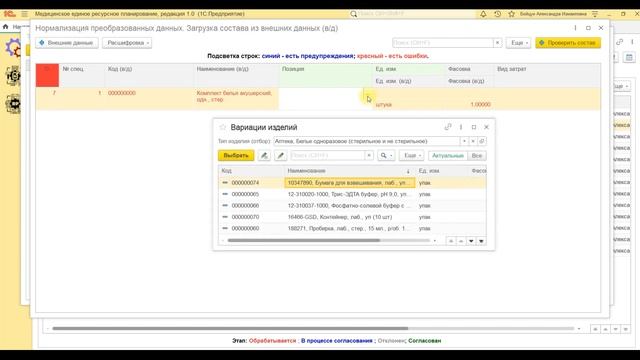Click calendar icon in background window

[x=629, y=58]
